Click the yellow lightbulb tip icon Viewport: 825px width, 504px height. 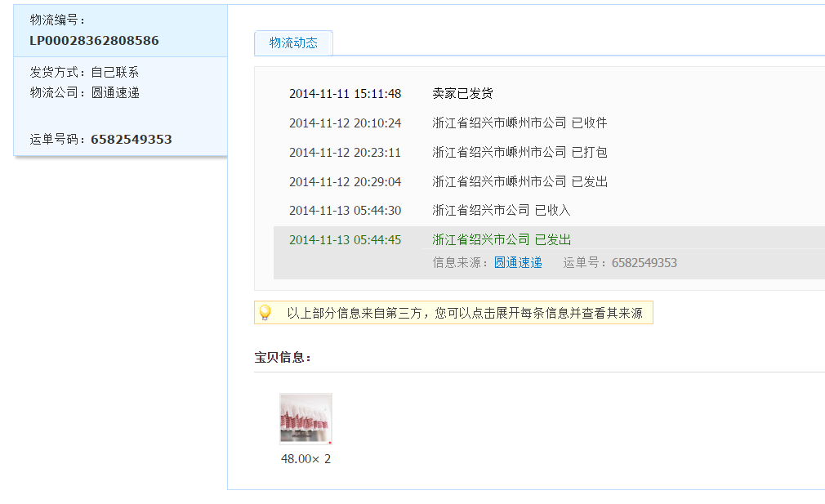[x=265, y=313]
